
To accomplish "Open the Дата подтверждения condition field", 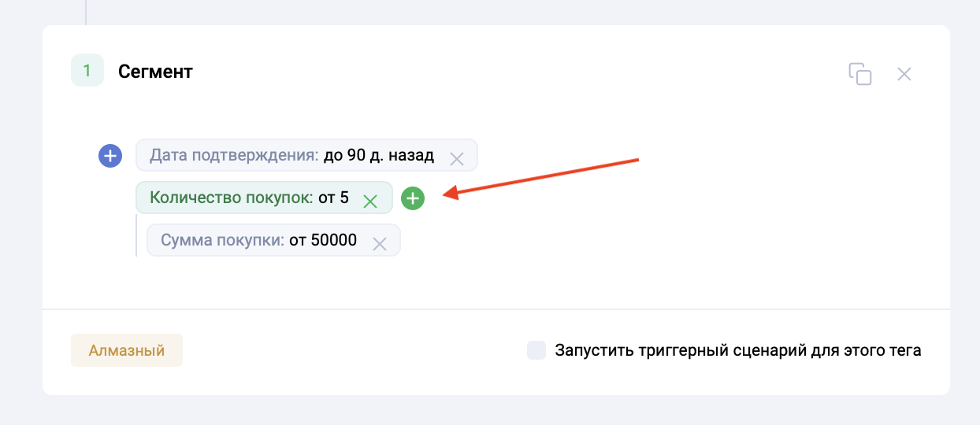I will [x=234, y=155].
